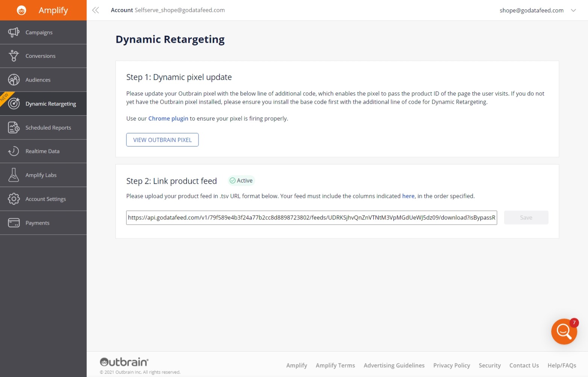Viewport: 588px width, 377px height.
Task: Open the Chrome plugin link
Action: [x=168, y=118]
